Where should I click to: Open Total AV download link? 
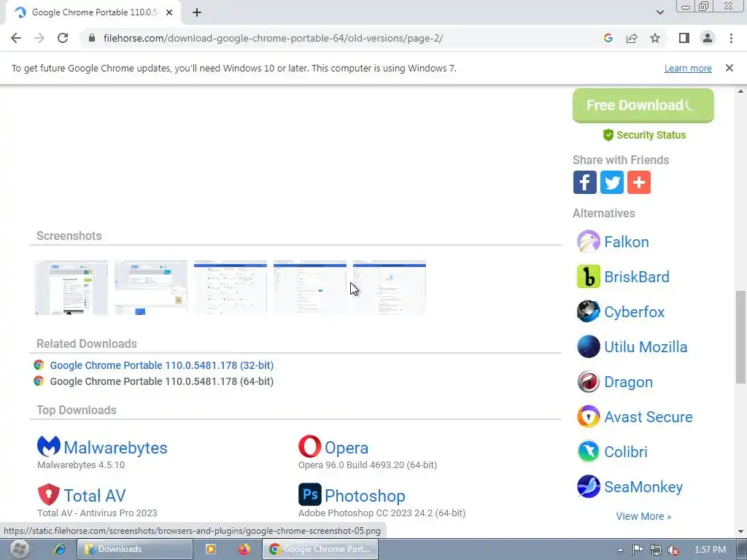[x=95, y=496]
